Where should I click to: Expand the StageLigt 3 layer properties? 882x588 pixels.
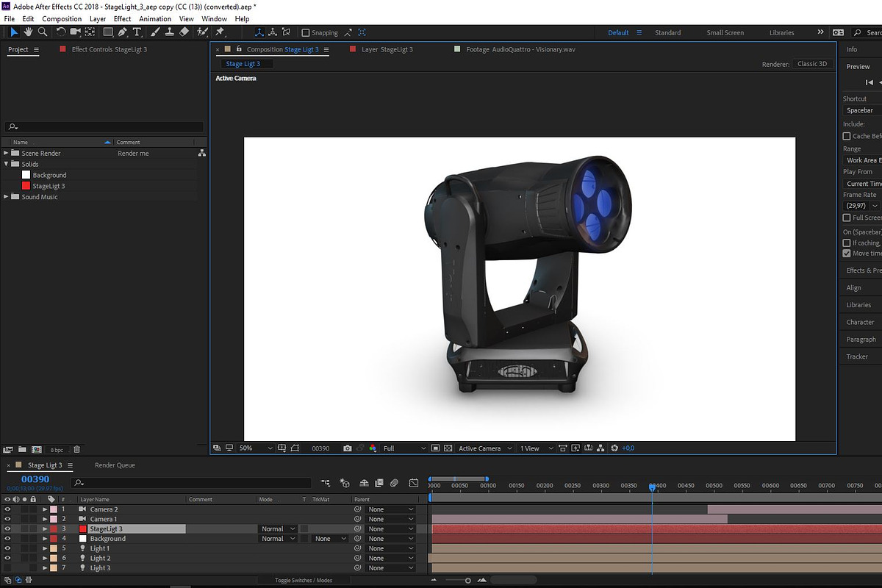click(46, 529)
